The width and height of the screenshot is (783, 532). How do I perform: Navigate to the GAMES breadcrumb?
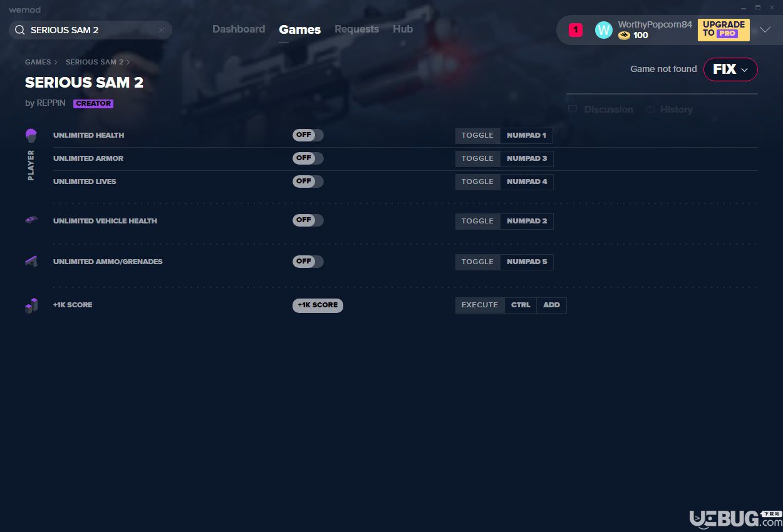coord(38,62)
